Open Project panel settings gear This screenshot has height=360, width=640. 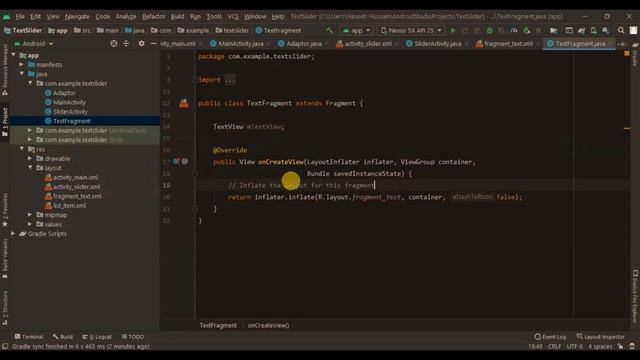tap(141, 43)
